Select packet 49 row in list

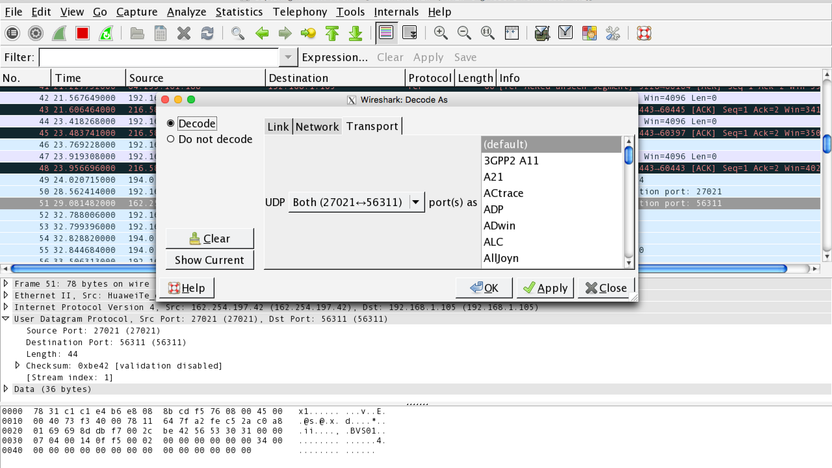click(x=80, y=180)
